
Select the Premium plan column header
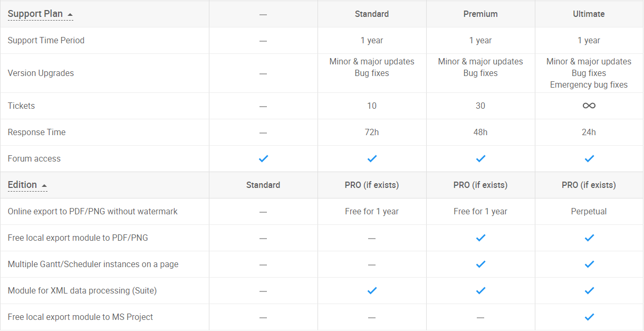[x=480, y=14]
